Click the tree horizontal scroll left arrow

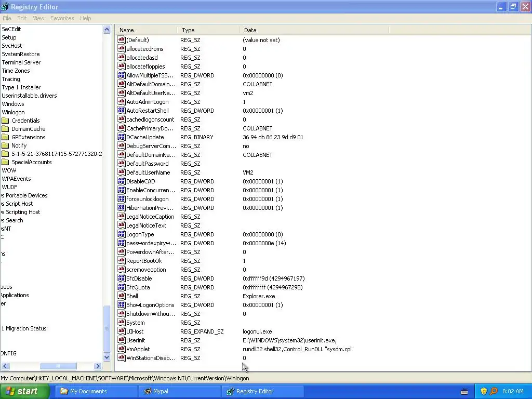[x=5, y=366]
